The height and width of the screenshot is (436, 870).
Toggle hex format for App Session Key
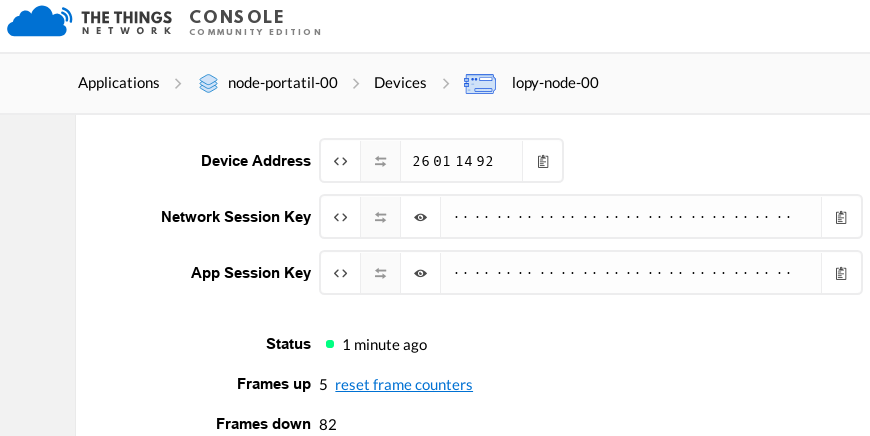[x=341, y=273]
